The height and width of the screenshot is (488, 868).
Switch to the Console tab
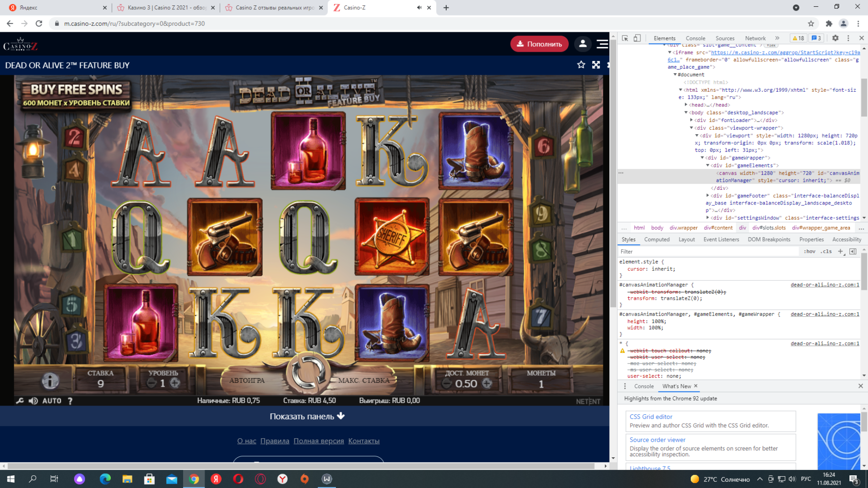click(695, 38)
